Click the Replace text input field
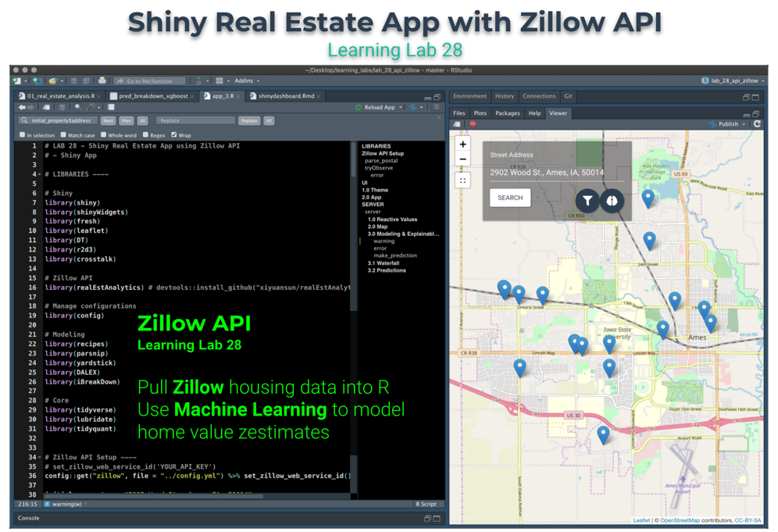Viewport: 778px width, 532px height. tap(195, 120)
